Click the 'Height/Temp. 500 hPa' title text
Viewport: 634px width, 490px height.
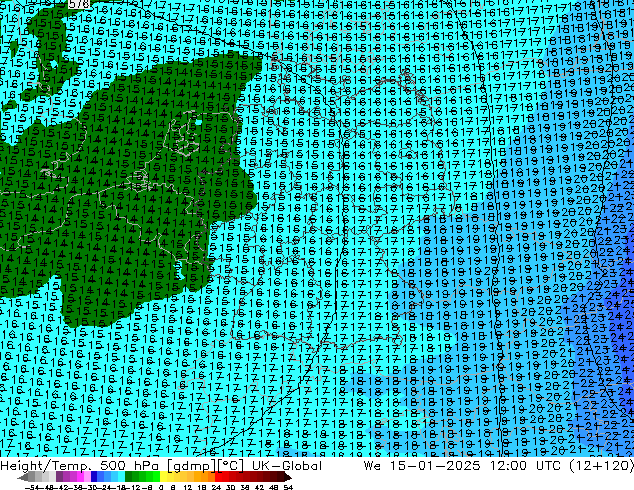pos(74,466)
